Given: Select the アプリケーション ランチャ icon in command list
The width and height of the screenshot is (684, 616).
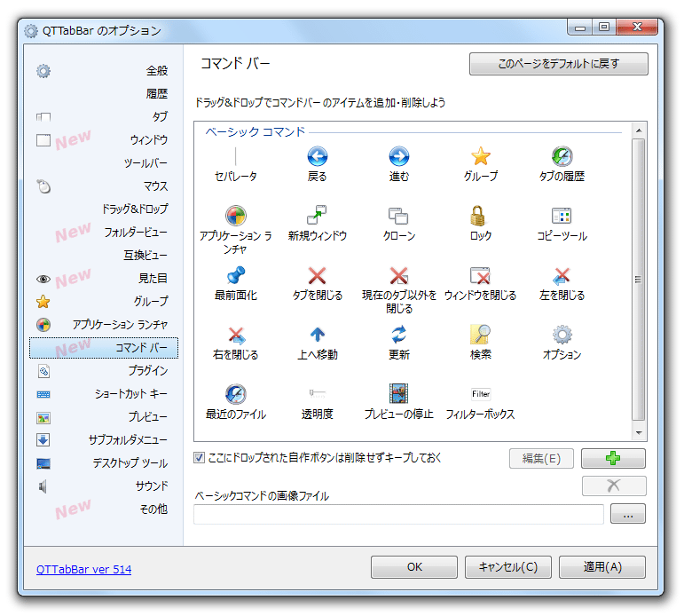Looking at the screenshot, I should click(x=235, y=216).
